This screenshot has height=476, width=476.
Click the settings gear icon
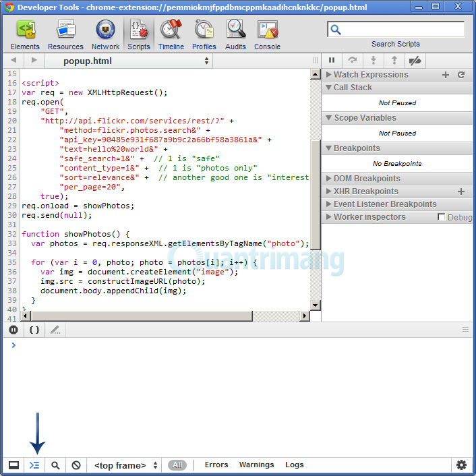coord(461,465)
